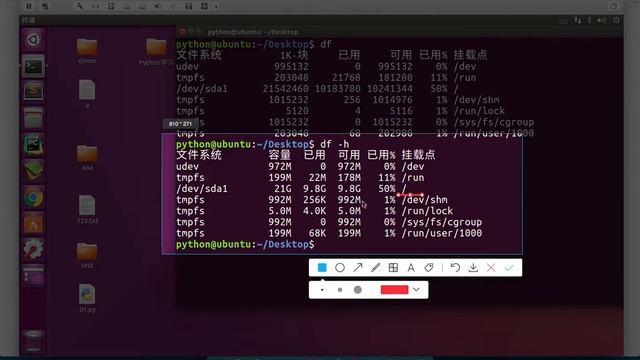
Task: Click the /dev/sda1 row in df -h output
Action: click(x=292, y=189)
